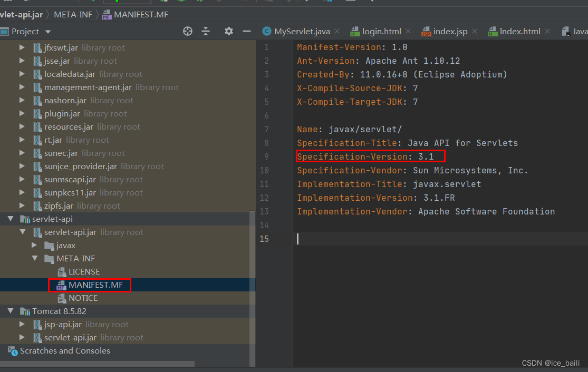Click the collapse all icon in Project panel
The image size is (588, 372).
(206, 32)
